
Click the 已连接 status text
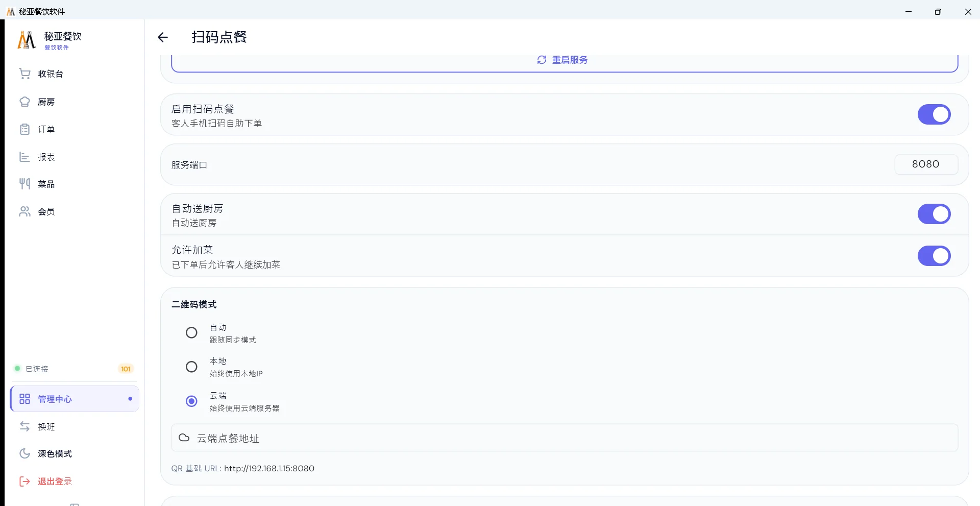pos(37,369)
